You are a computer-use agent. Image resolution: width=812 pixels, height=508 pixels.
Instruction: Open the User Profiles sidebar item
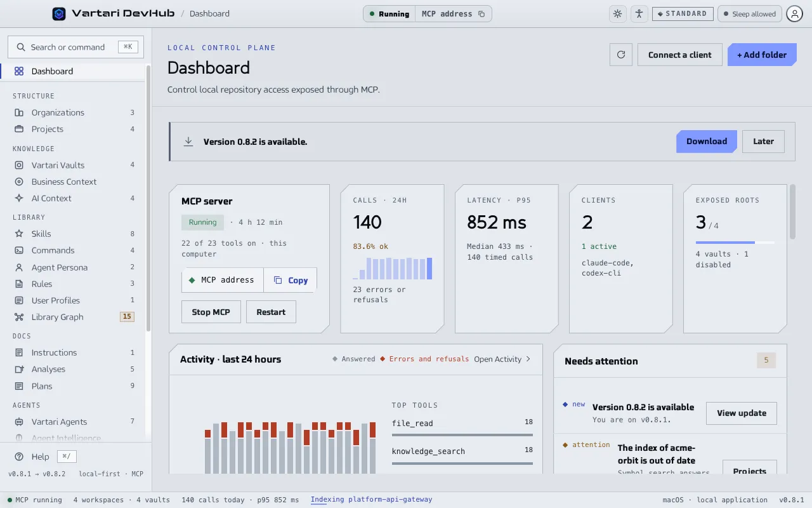click(73, 300)
